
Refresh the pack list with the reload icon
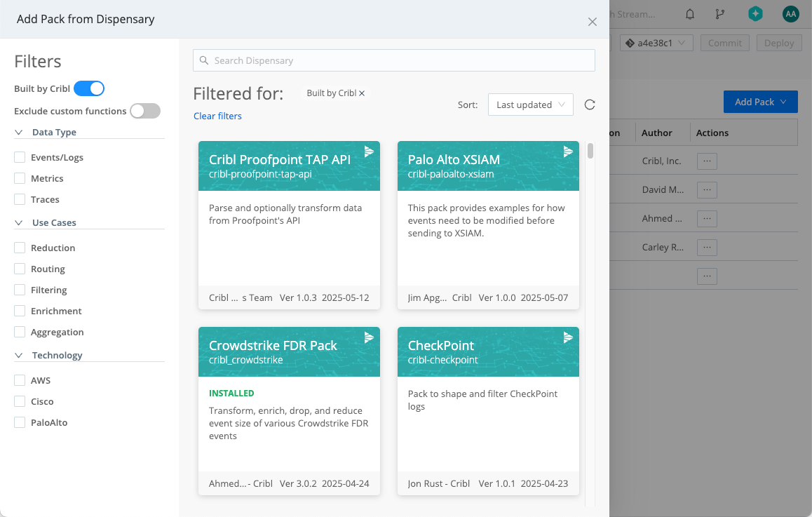click(589, 104)
